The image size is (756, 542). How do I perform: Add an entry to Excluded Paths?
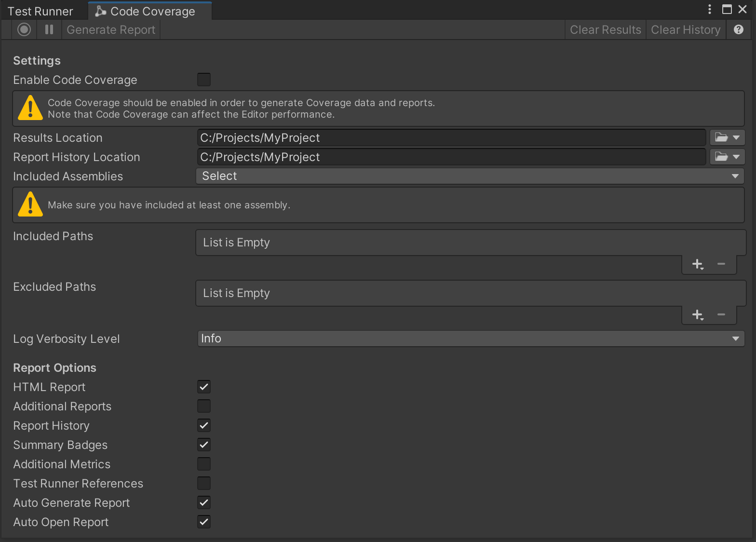(697, 315)
